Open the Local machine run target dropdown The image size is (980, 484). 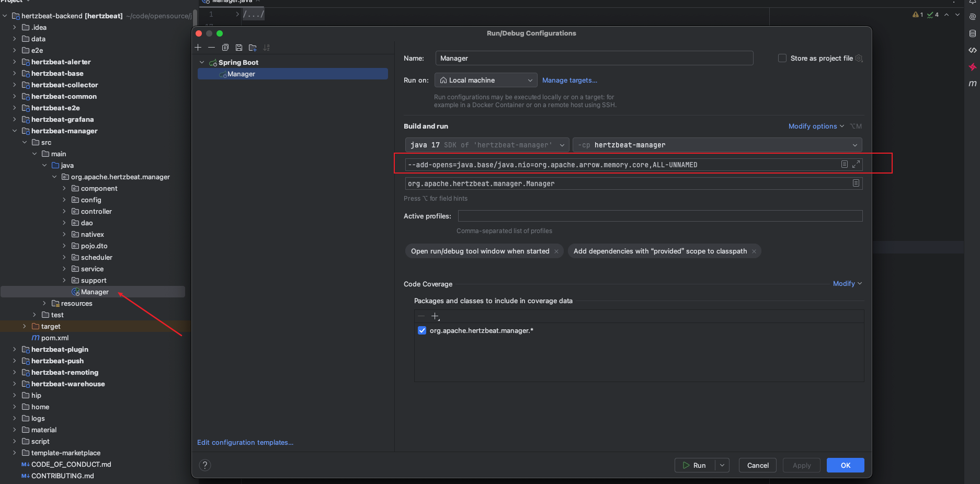[x=486, y=80]
